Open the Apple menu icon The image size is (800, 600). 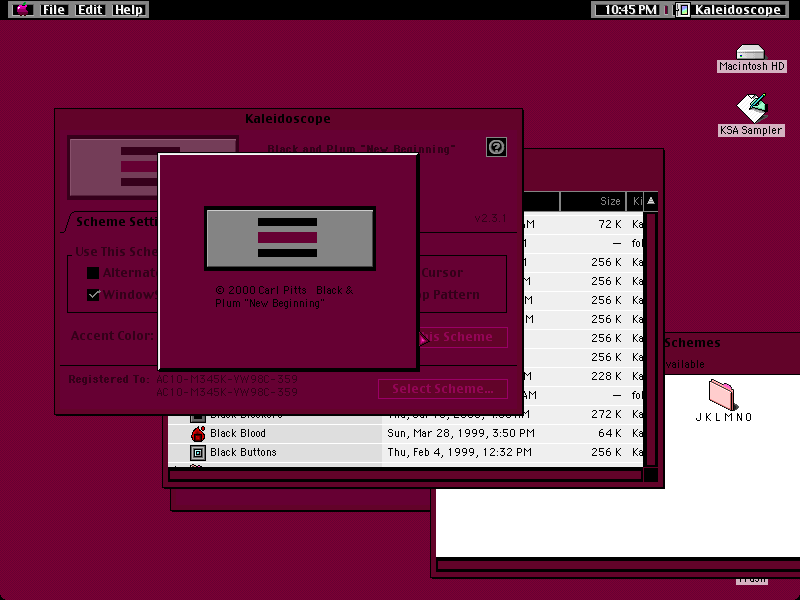[23, 9]
